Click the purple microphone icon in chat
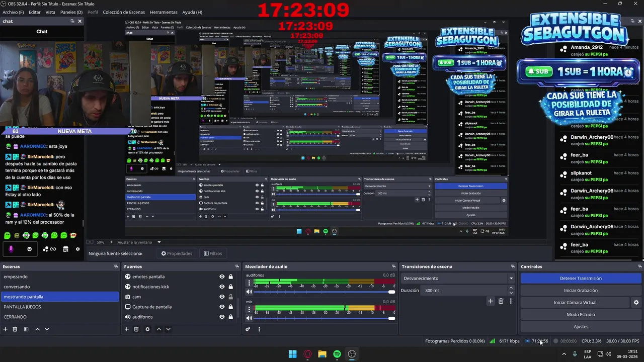644x362 pixels. tap(11, 249)
